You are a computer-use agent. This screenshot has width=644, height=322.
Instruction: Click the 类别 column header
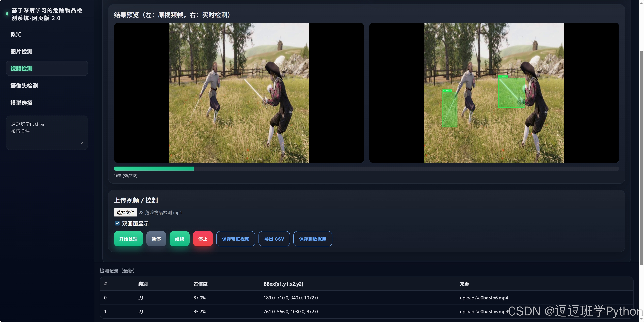(x=143, y=284)
